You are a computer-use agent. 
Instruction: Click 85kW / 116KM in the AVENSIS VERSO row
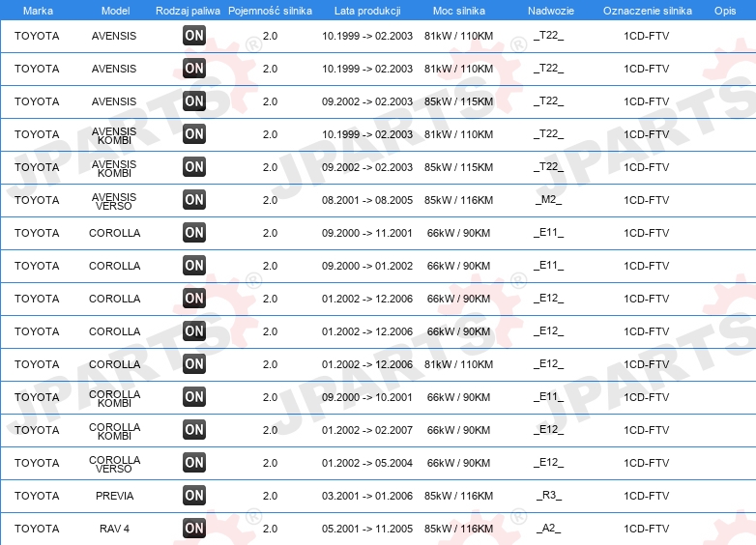click(x=458, y=200)
